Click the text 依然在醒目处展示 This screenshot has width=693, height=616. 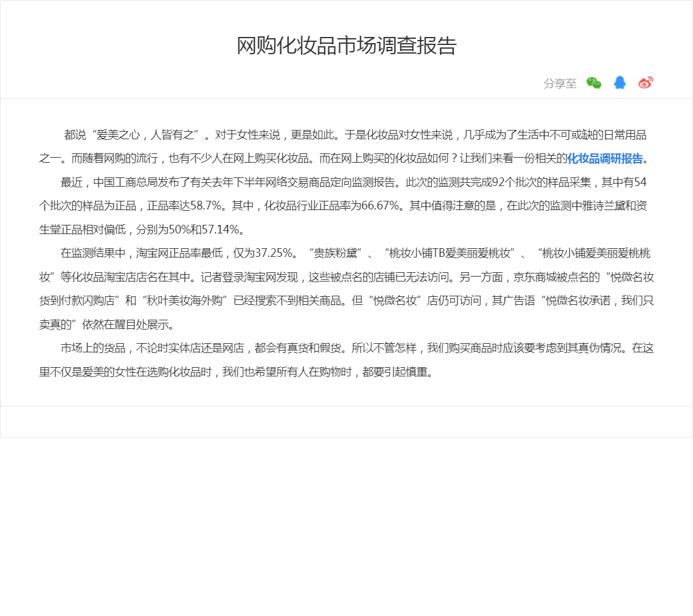(125, 325)
